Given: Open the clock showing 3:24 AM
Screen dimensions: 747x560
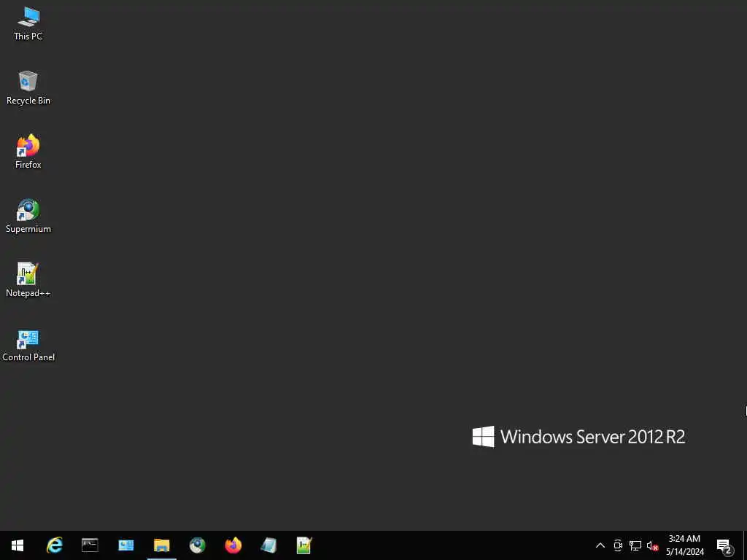Looking at the screenshot, I should coord(684,545).
